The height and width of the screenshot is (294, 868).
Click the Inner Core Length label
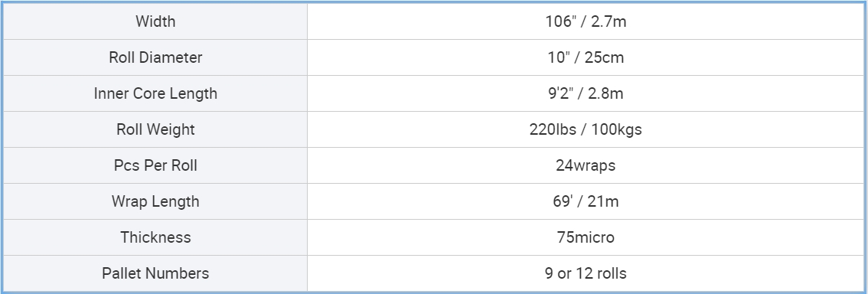155,93
